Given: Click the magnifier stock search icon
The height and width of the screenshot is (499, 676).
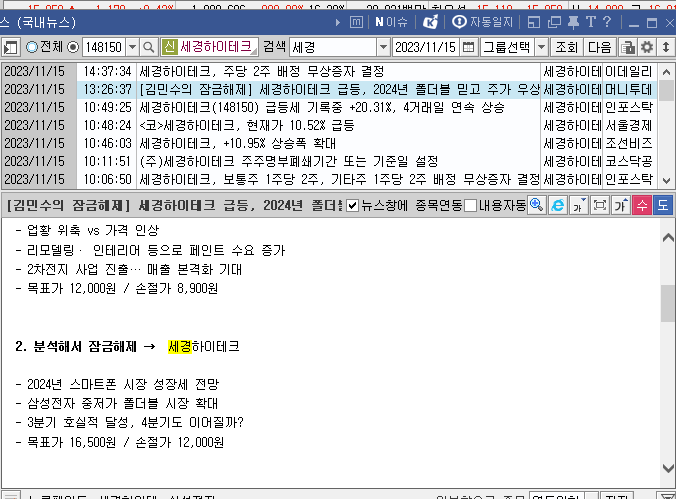Looking at the screenshot, I should coord(149,47).
